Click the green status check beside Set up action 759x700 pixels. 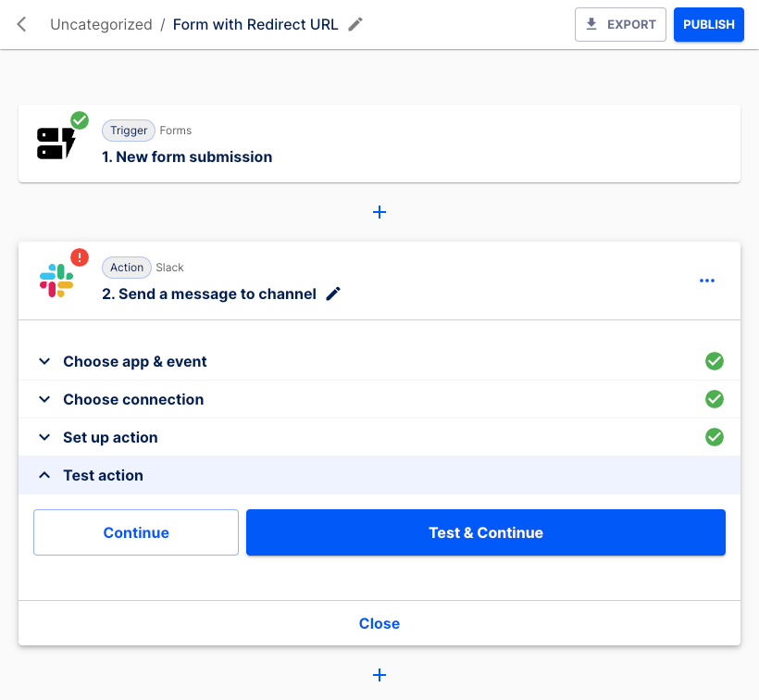(714, 437)
